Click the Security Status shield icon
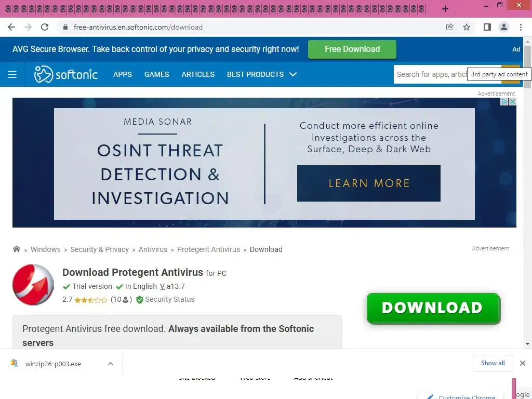 point(139,300)
